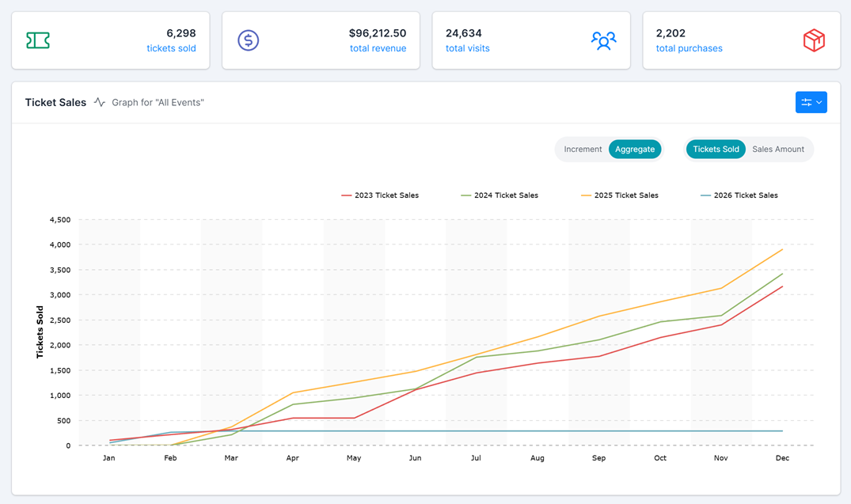Click the total visits link
851x504 pixels.
[467, 47]
